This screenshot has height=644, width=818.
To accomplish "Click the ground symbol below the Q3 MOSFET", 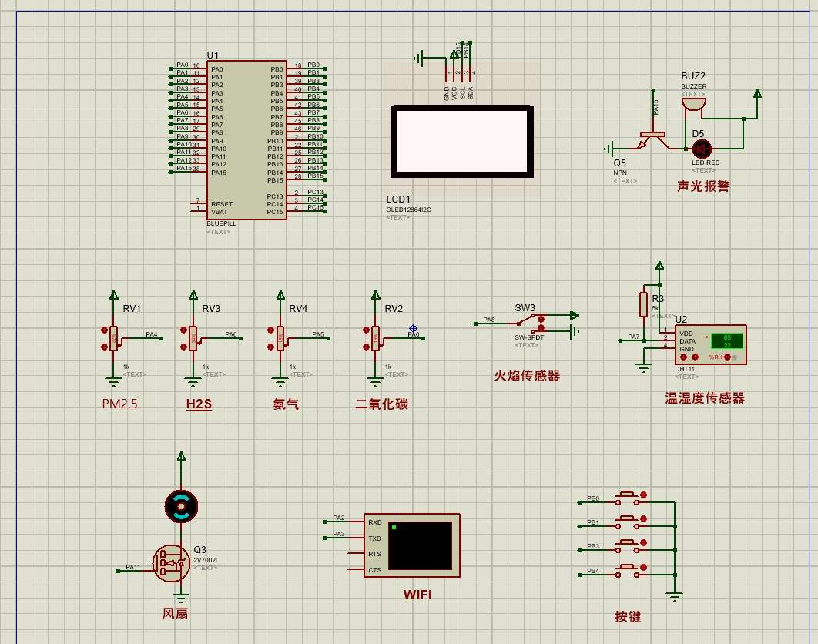I will coord(181,598).
